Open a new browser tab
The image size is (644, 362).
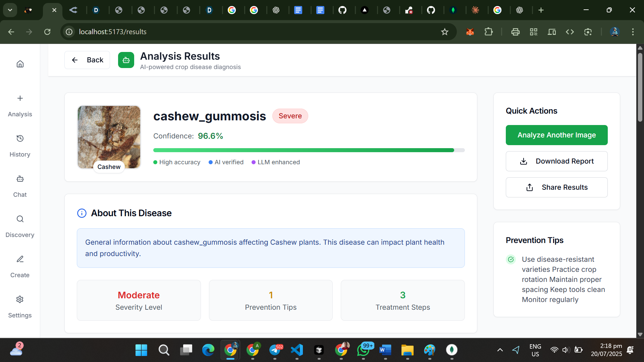541,10
